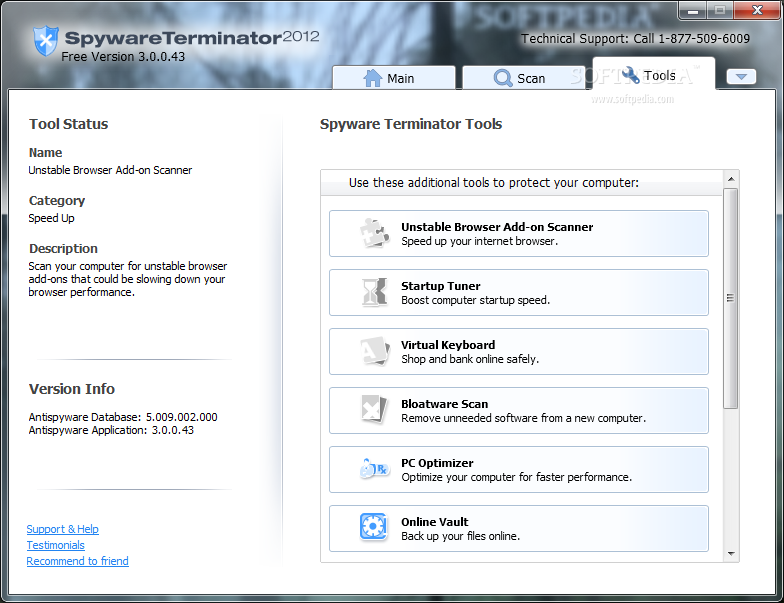Click the Unstable Browser Add-on Scanner puzzle icon
This screenshot has height=603, width=784.
tap(374, 233)
